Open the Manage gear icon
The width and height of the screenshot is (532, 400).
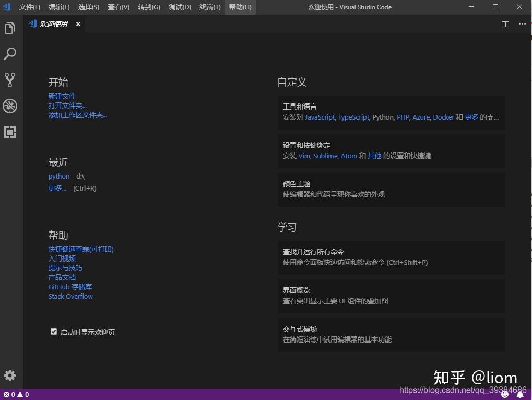10,375
